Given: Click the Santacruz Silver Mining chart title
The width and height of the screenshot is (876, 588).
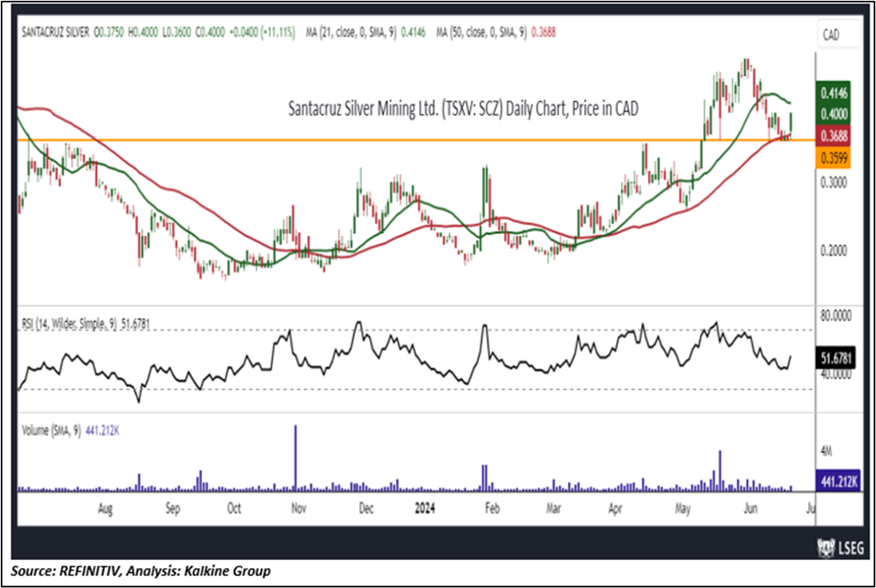Looking at the screenshot, I should pos(463,109).
